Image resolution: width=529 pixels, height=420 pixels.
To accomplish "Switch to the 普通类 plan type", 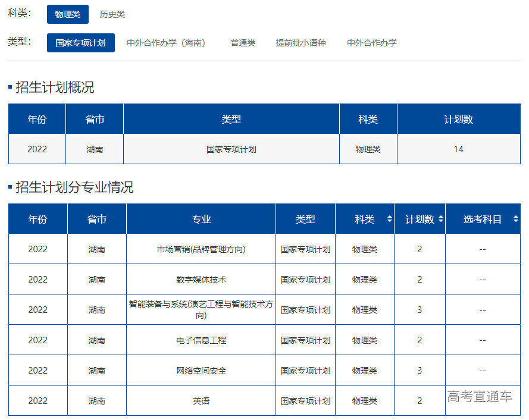I will tap(242, 43).
